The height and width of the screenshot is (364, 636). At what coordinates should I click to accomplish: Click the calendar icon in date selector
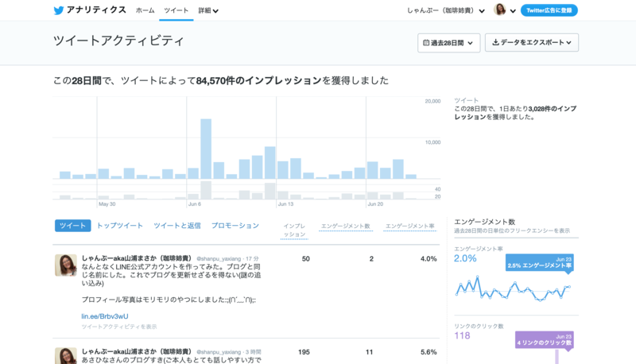[426, 43]
